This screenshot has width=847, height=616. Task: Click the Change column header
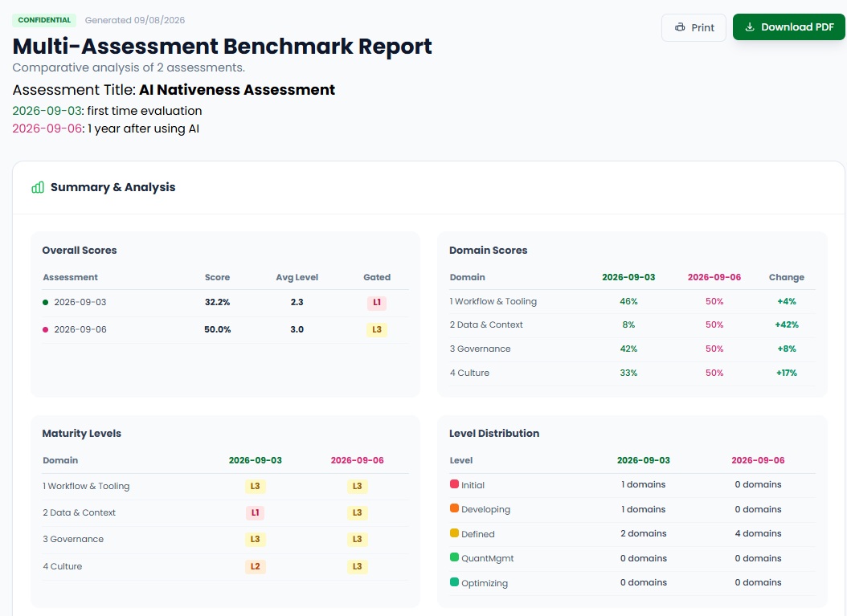[787, 277]
